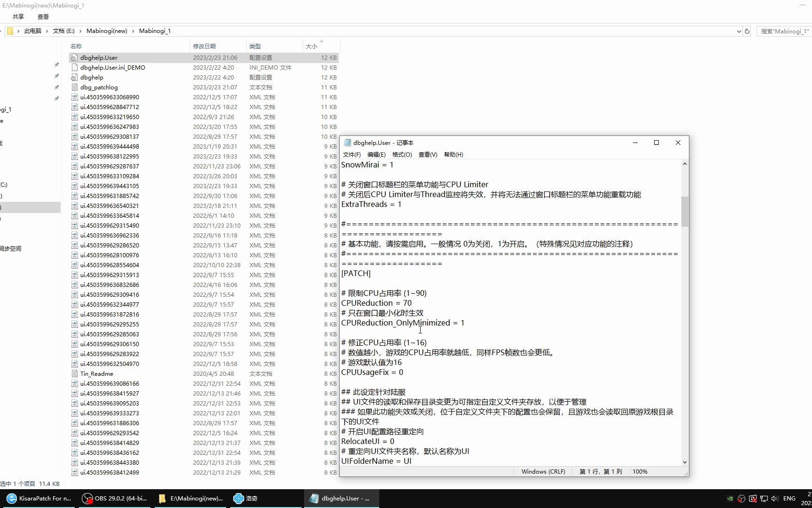
Task: Select ui.4503599633219650 XML file
Action: tap(109, 117)
